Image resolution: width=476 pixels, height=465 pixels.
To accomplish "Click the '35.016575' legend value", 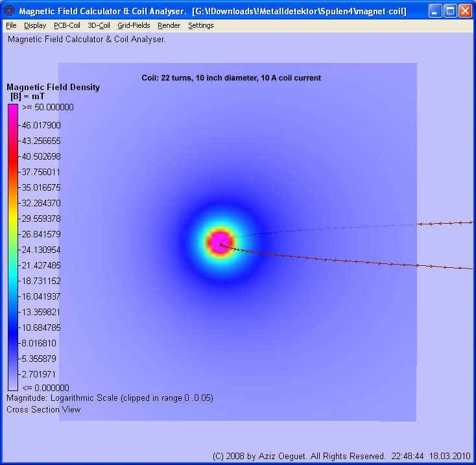I will (x=42, y=187).
